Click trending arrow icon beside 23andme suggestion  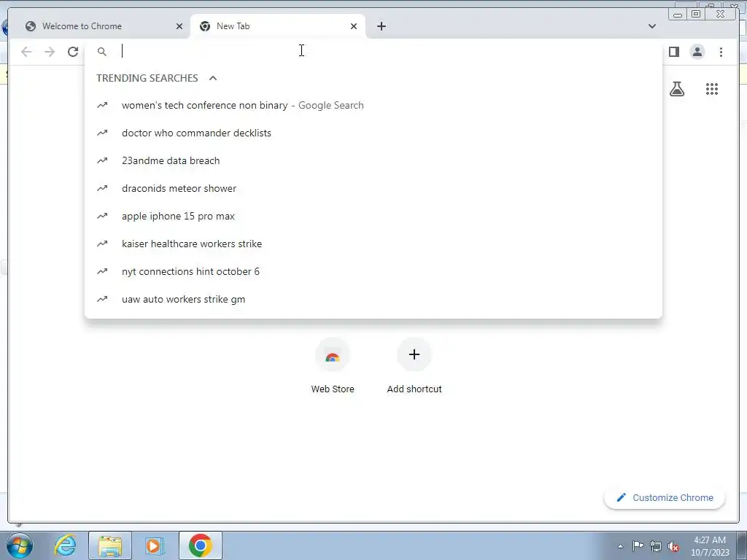pyautogui.click(x=102, y=160)
